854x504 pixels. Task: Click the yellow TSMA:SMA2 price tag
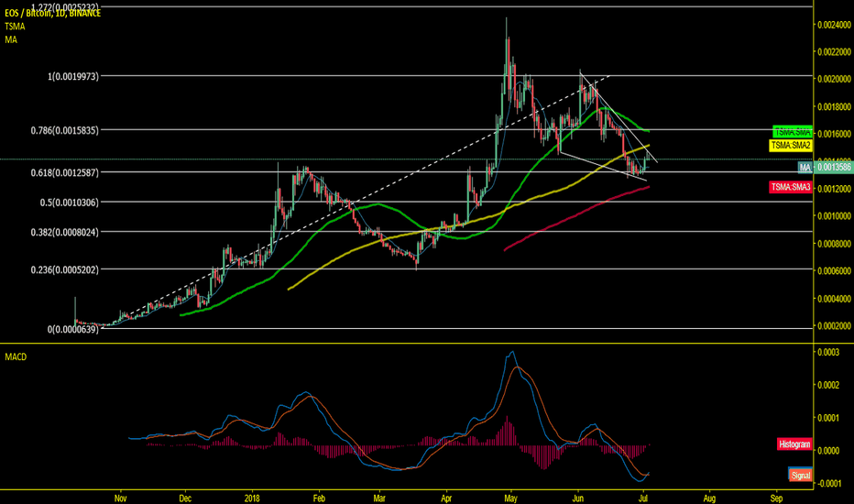click(x=791, y=146)
